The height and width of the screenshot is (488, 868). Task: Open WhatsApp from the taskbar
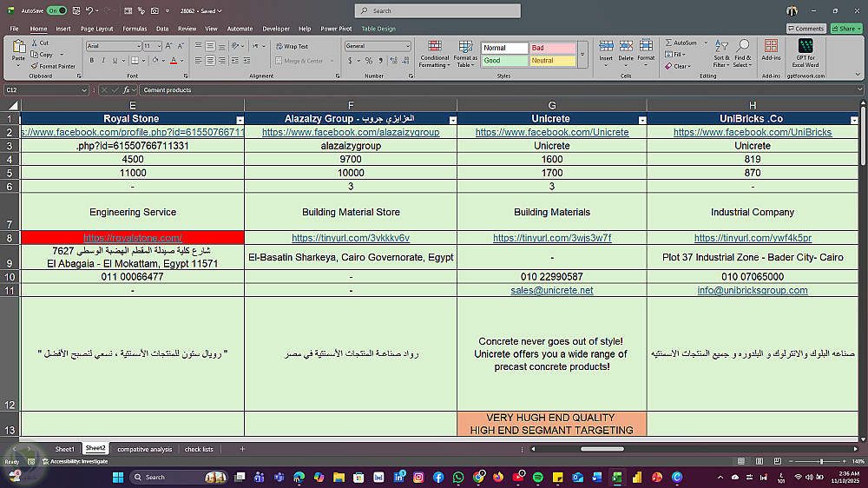[x=458, y=477]
